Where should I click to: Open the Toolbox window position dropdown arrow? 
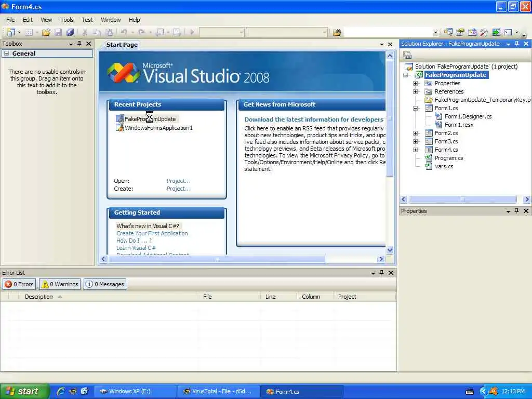point(71,44)
